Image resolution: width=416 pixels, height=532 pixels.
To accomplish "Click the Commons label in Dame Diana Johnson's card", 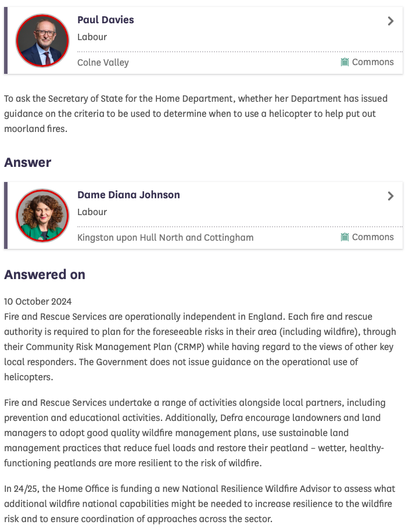I will (x=372, y=237).
